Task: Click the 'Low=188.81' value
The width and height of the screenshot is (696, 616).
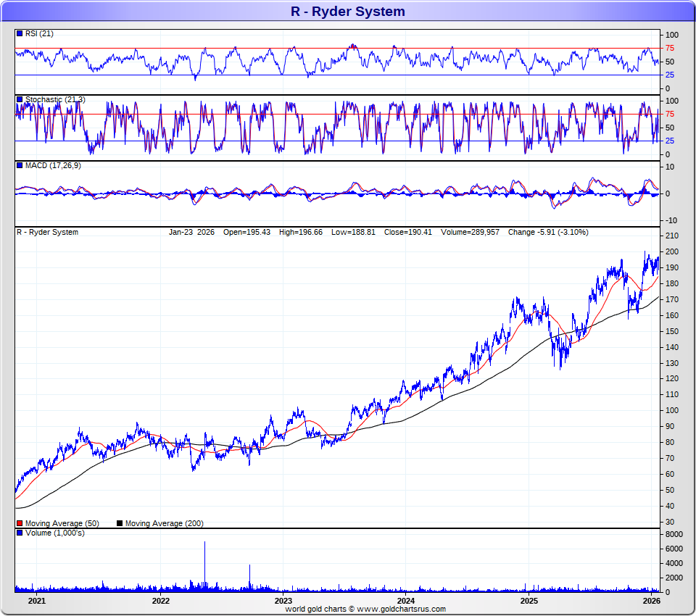Action: coord(353,232)
